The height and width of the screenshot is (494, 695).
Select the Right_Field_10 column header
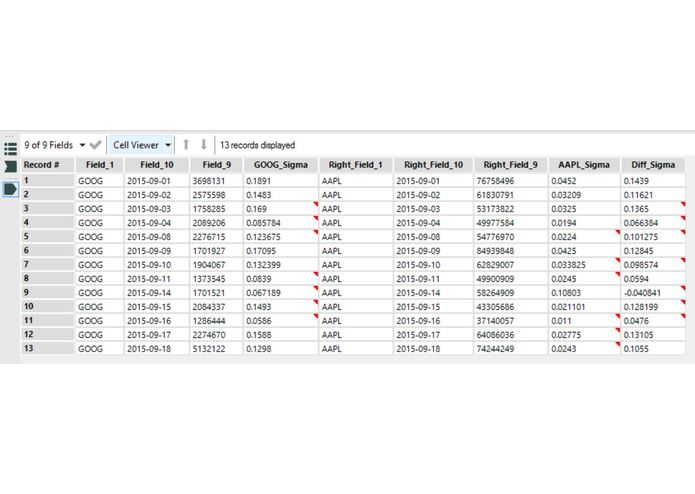click(x=433, y=165)
